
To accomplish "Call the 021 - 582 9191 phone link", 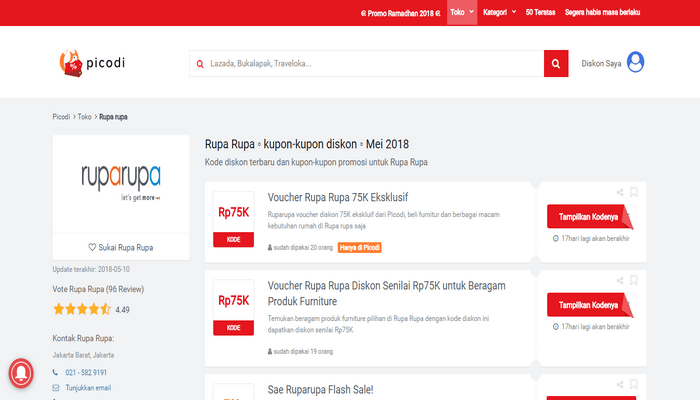I will coord(86,372).
